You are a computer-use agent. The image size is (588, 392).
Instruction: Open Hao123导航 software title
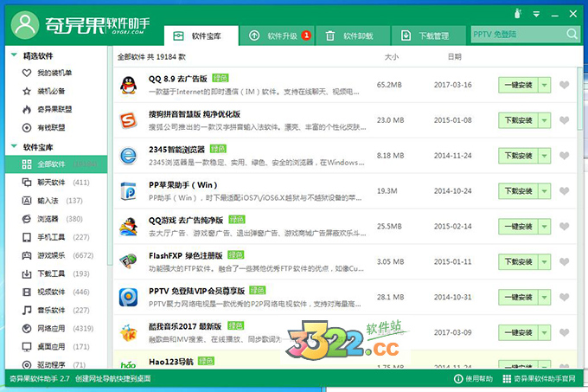[170, 362]
